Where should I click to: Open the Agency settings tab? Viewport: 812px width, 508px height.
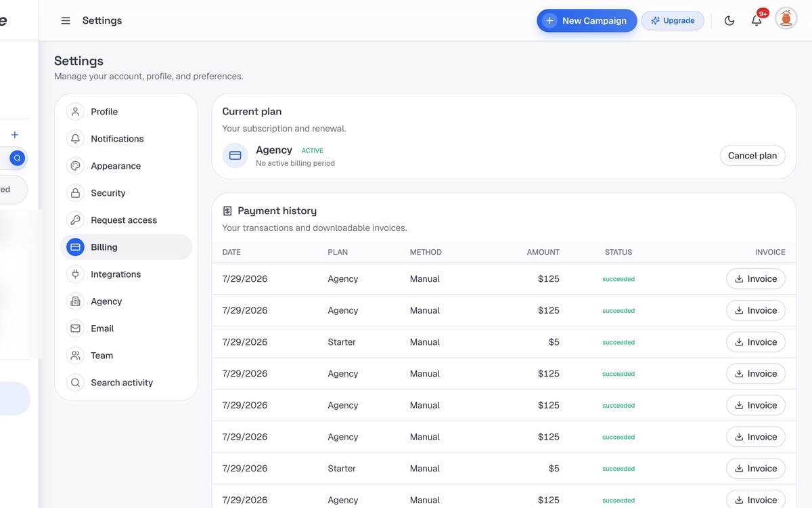pyautogui.click(x=127, y=301)
